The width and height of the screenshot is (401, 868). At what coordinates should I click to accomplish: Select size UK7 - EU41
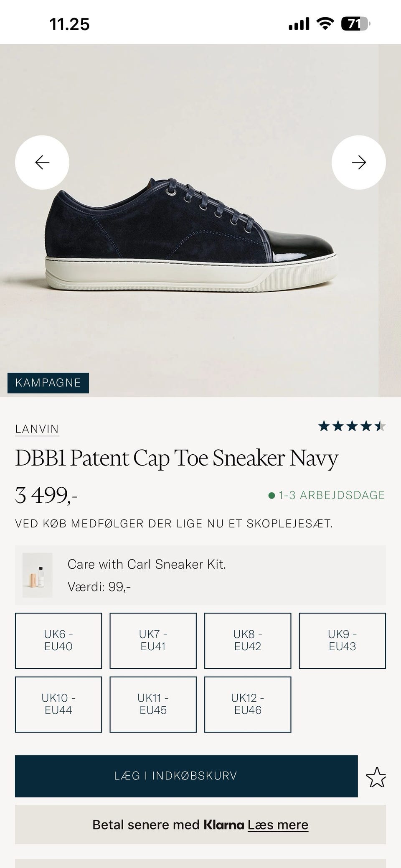click(153, 640)
